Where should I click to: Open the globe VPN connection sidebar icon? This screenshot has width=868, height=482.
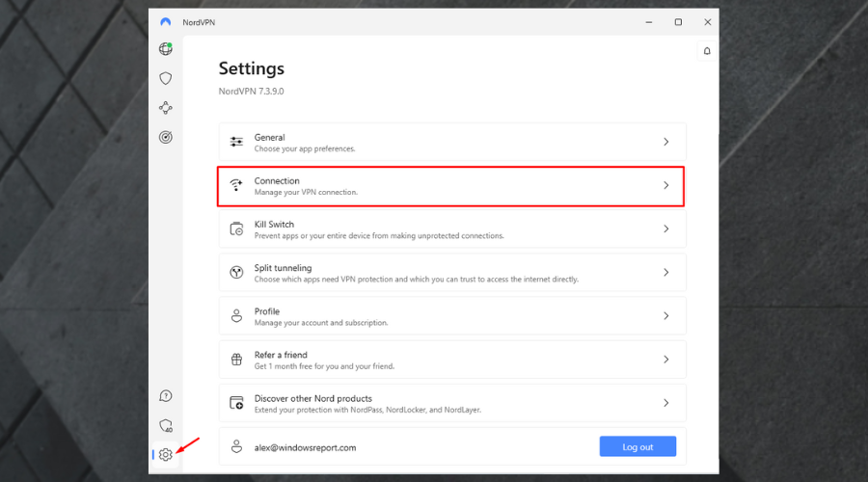click(x=166, y=49)
